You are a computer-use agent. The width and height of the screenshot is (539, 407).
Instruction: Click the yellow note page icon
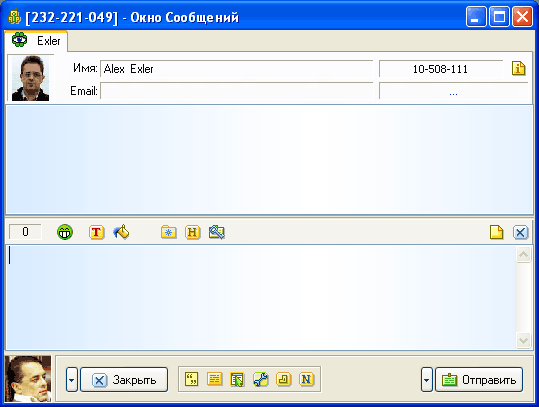(x=496, y=232)
